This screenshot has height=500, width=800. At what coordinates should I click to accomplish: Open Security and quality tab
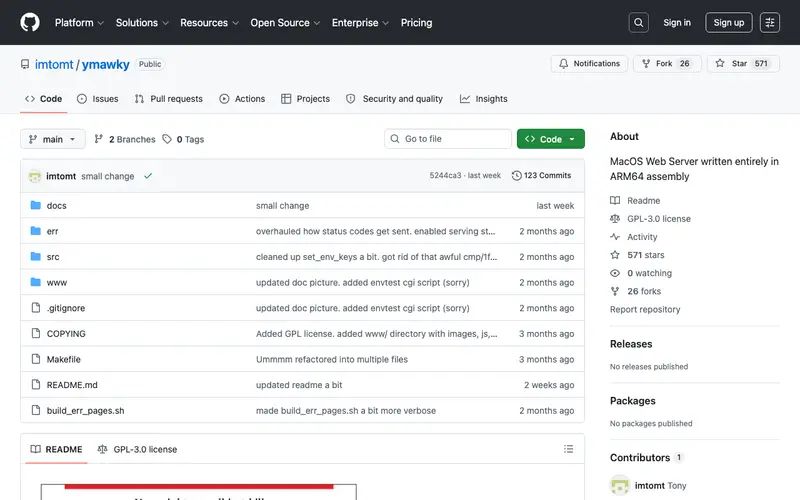394,99
